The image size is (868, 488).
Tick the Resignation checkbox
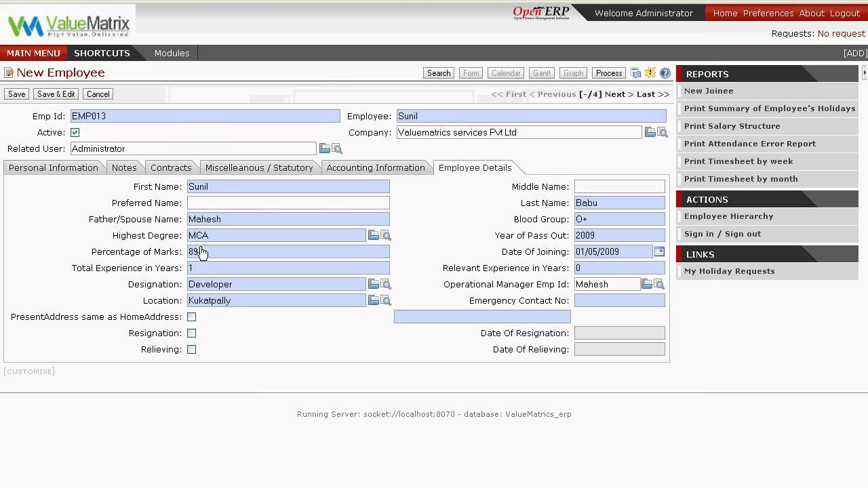point(192,333)
